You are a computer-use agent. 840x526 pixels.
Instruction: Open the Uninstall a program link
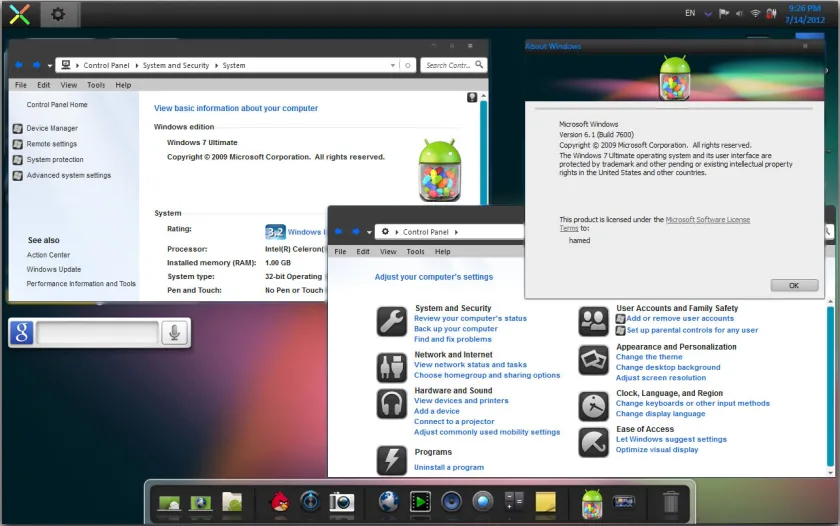[x=449, y=467]
